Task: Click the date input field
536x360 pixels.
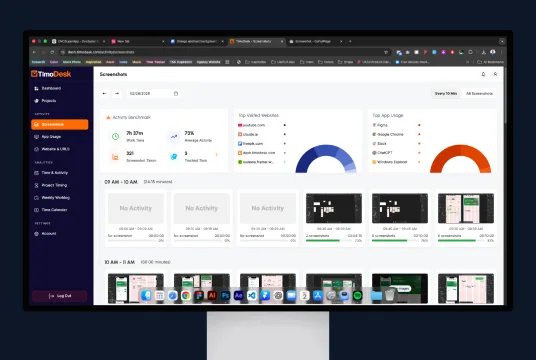Action: pos(153,93)
